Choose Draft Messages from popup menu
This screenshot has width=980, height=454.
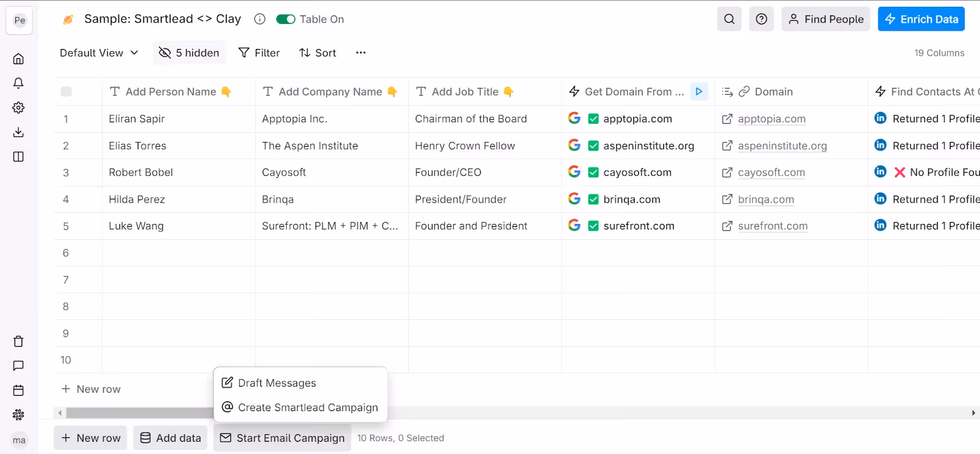[x=300, y=383]
